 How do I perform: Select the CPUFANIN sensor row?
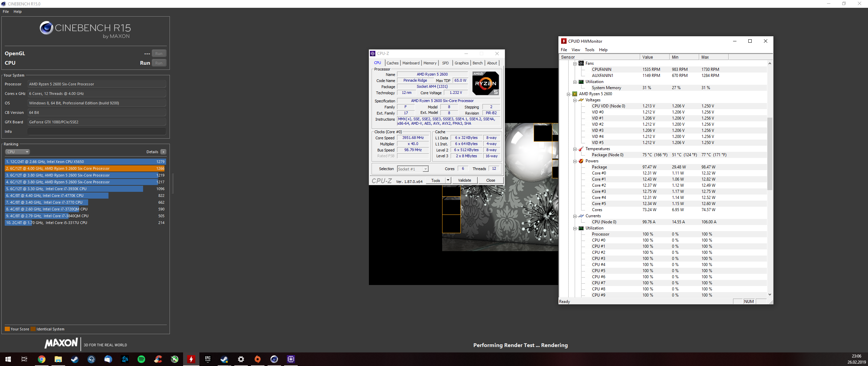[663, 69]
